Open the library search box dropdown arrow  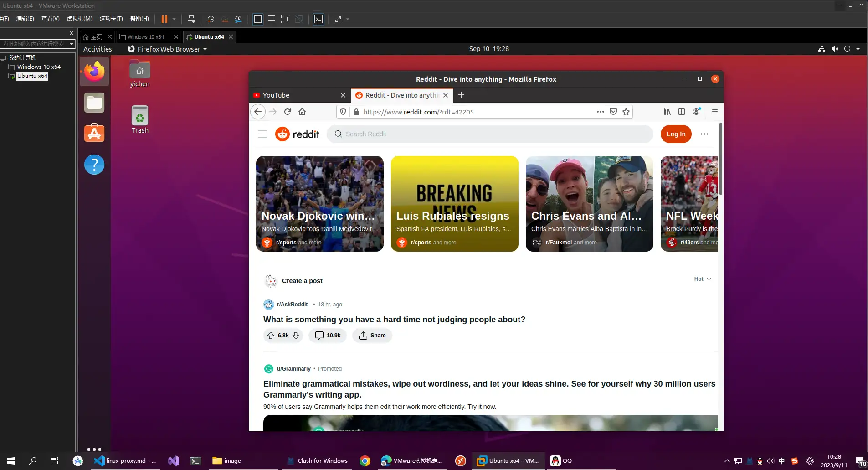72,44
